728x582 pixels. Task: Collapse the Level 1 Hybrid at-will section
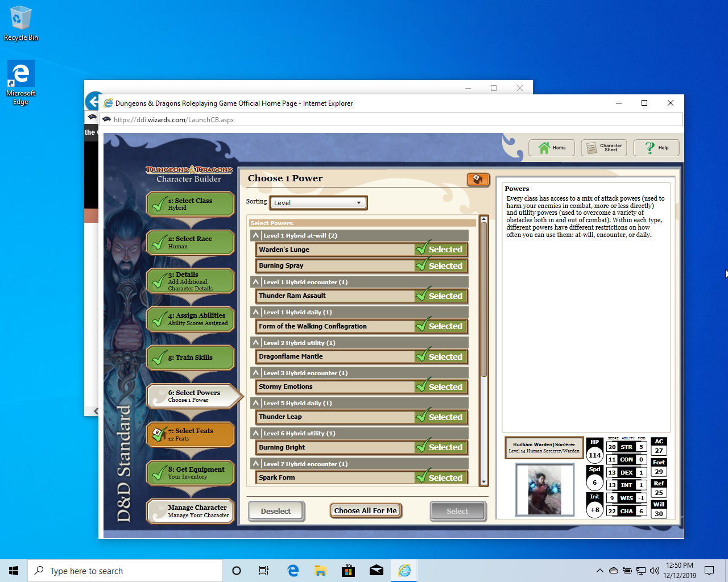(256, 235)
